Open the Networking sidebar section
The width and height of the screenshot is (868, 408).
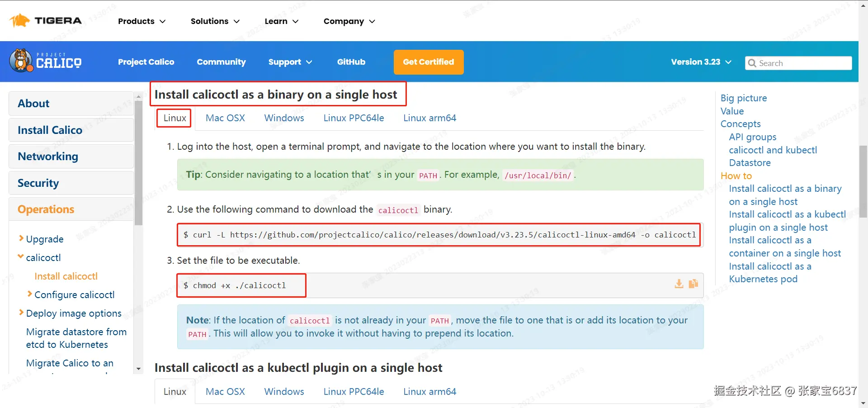click(71, 157)
